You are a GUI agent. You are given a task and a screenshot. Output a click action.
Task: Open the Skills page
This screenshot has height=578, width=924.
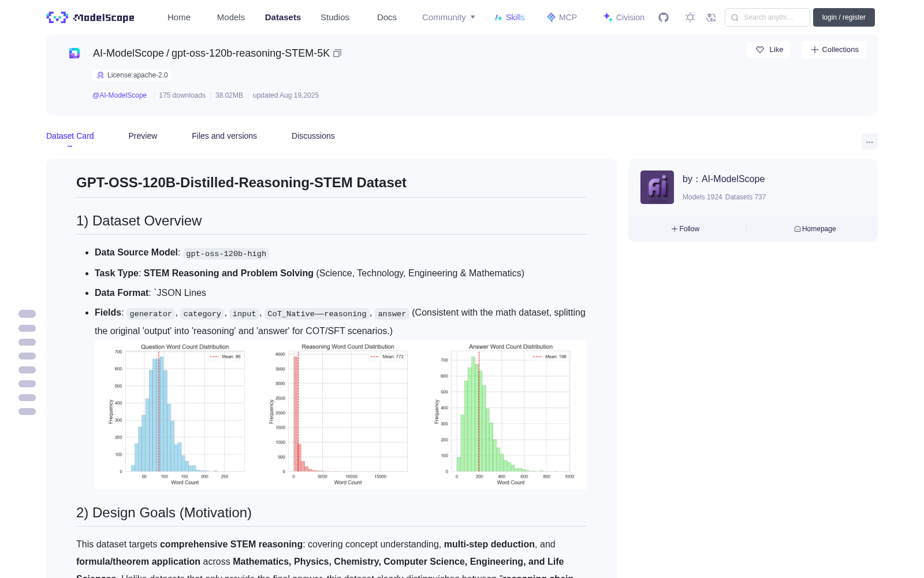pos(509,17)
